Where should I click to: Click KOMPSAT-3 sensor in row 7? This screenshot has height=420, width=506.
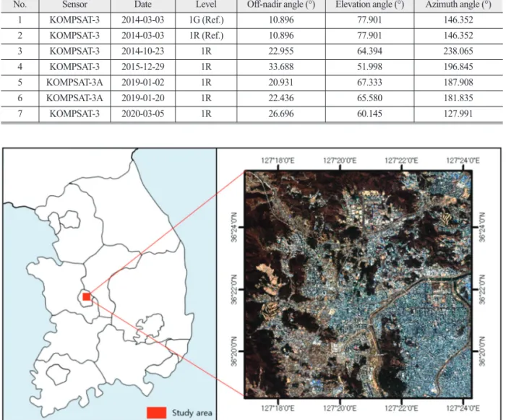(x=74, y=113)
